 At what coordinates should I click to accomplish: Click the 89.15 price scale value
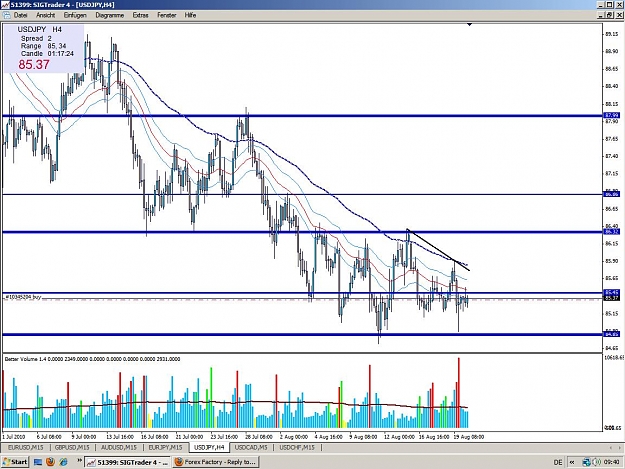tap(612, 34)
